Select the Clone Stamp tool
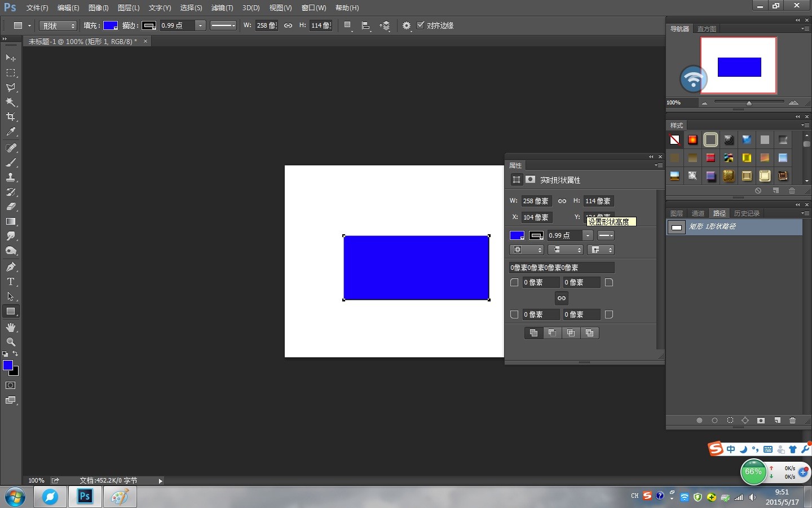This screenshot has width=812, height=508. 11,177
